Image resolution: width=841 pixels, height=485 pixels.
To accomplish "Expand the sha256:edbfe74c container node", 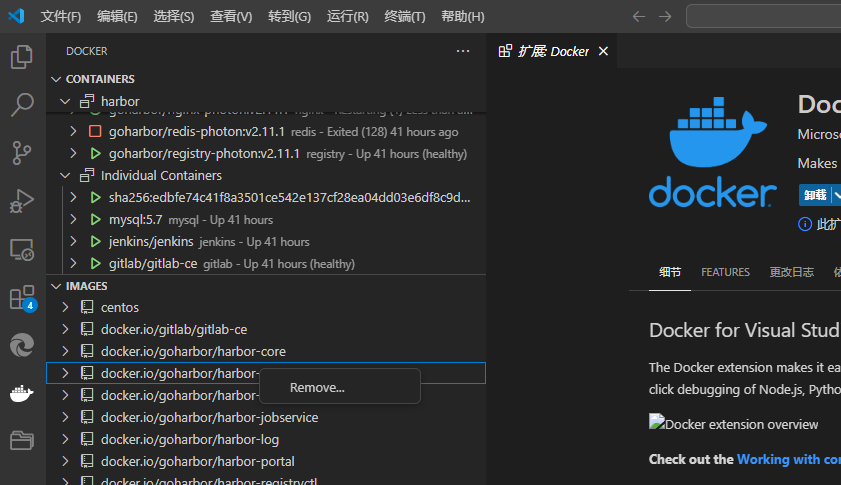I will coord(73,197).
